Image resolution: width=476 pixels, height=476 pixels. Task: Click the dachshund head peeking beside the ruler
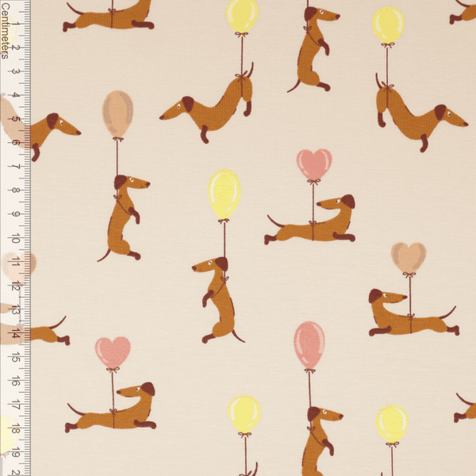click(x=54, y=129)
